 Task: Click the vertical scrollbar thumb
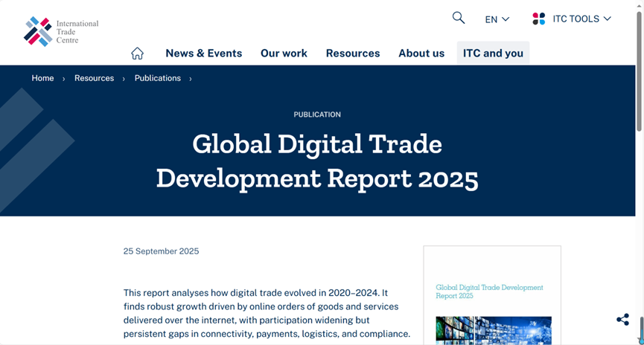pos(639,71)
